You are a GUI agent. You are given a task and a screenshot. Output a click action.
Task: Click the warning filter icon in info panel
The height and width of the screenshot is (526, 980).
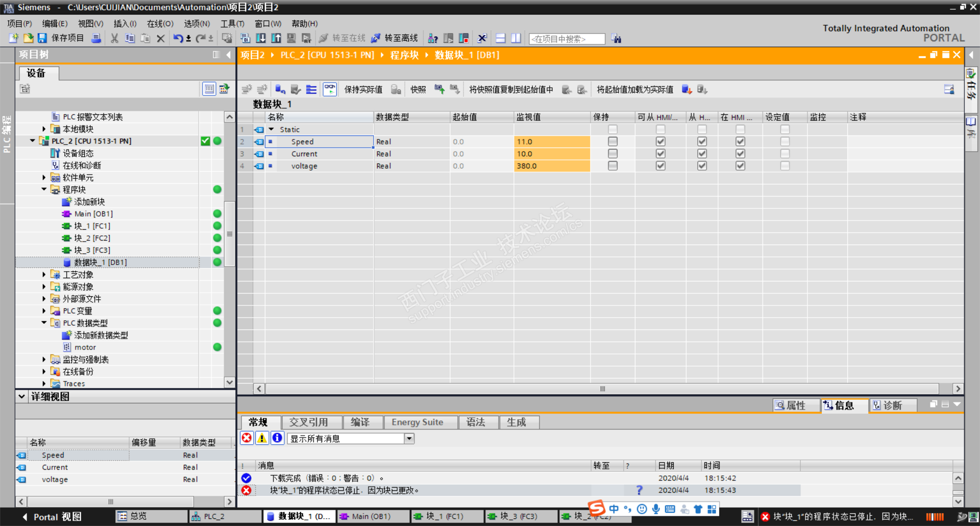(x=262, y=438)
